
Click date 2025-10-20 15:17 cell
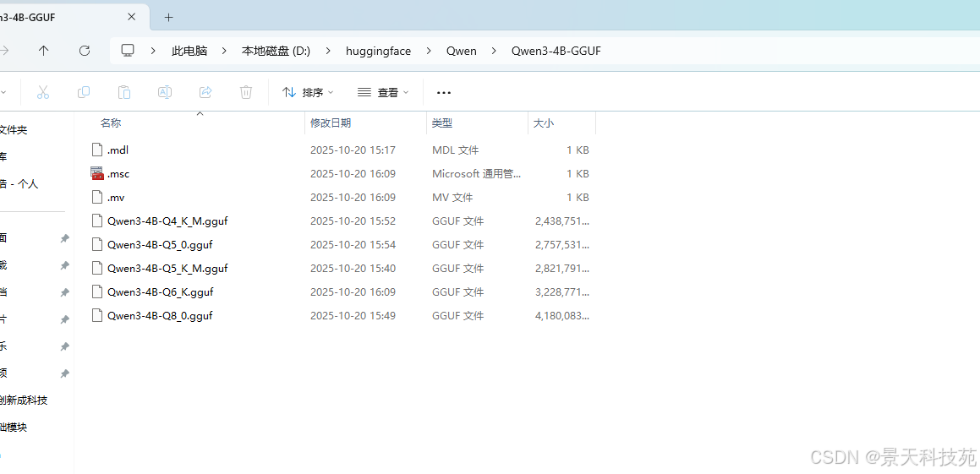353,150
